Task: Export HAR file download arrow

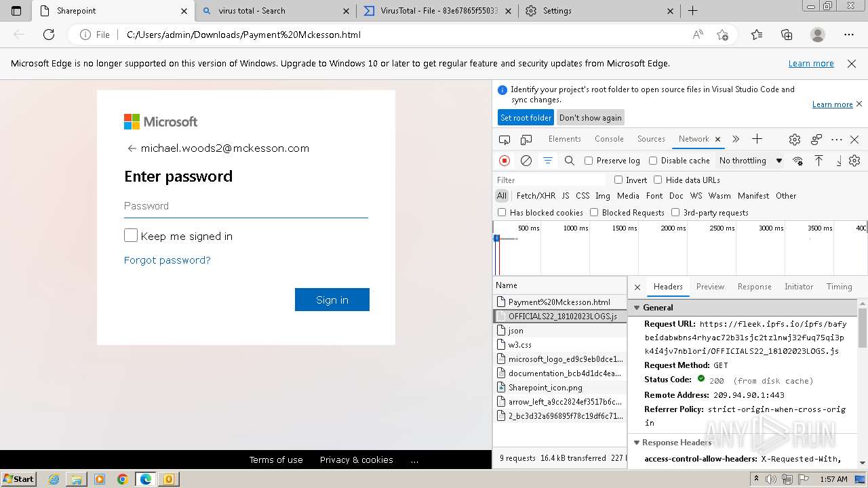Action: point(839,161)
